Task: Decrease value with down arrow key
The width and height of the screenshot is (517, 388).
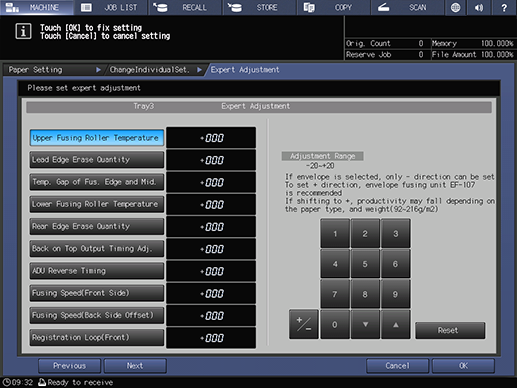Action: coord(365,324)
